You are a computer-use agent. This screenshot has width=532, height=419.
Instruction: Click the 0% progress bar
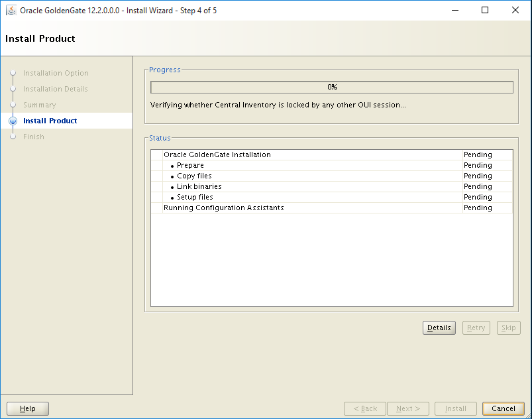click(x=331, y=87)
